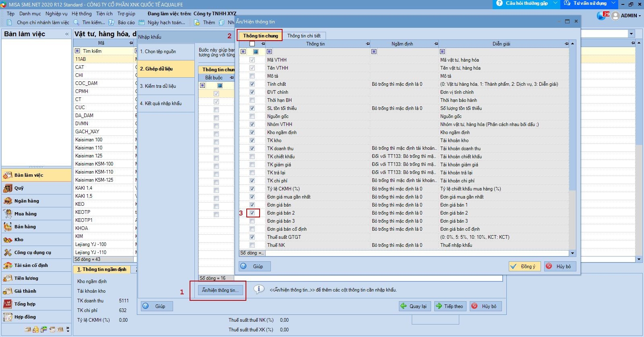Screen dimensions: 644x337
Task: Toggle the Đơn giá bán 2 checkbox
Action: tap(252, 213)
